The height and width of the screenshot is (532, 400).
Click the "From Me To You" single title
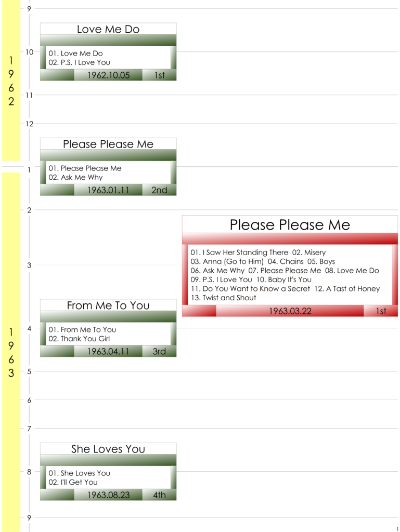coord(108,306)
